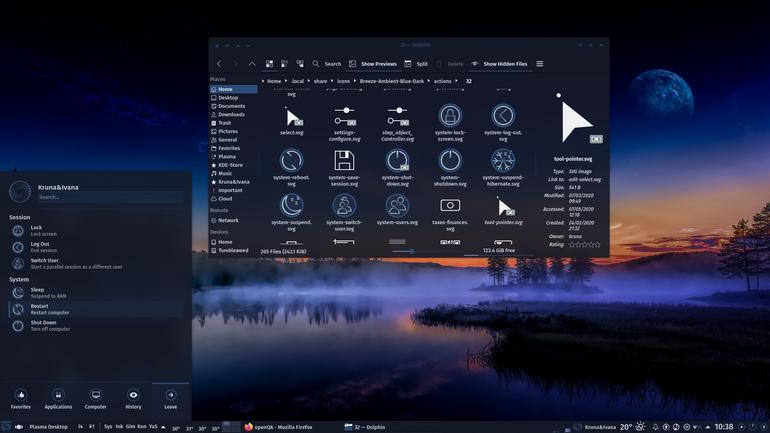Toggle Split view in Dolphin

[x=416, y=64]
